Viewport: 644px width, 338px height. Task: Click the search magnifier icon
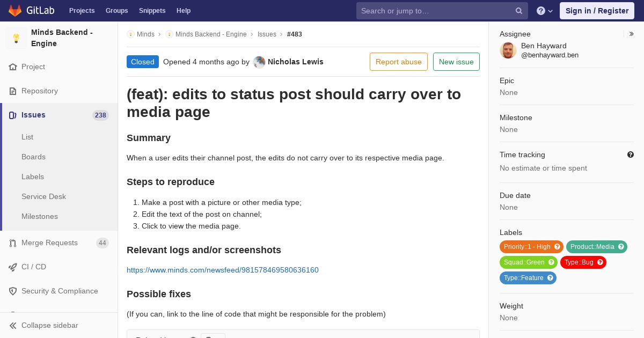(519, 11)
